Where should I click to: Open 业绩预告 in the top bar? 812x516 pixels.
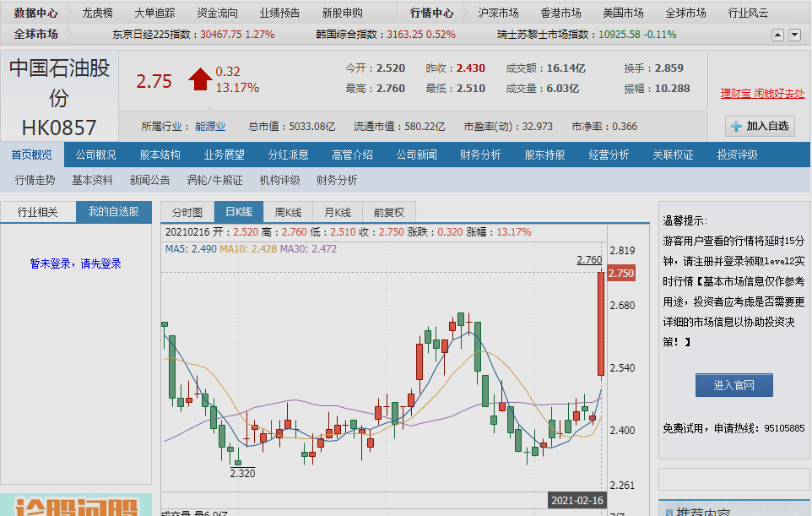(279, 13)
